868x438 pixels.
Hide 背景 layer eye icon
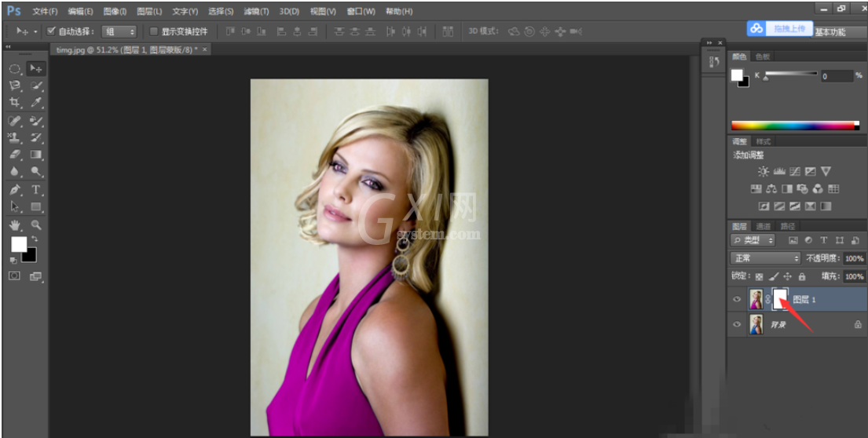pyautogui.click(x=737, y=325)
